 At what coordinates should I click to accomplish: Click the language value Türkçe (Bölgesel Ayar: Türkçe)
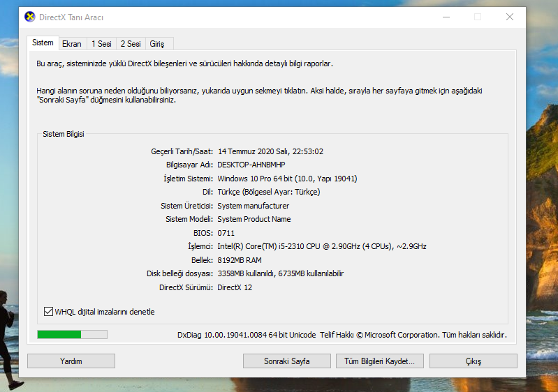269,192
